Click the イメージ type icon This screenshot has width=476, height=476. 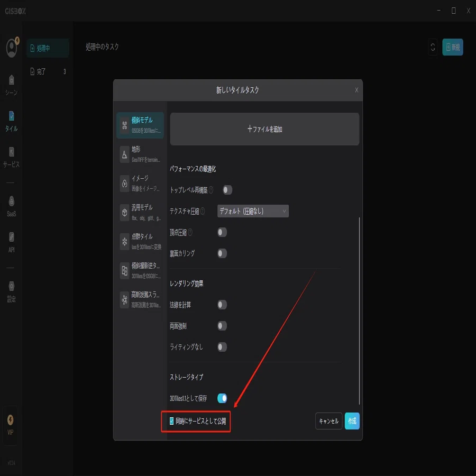pos(124,184)
